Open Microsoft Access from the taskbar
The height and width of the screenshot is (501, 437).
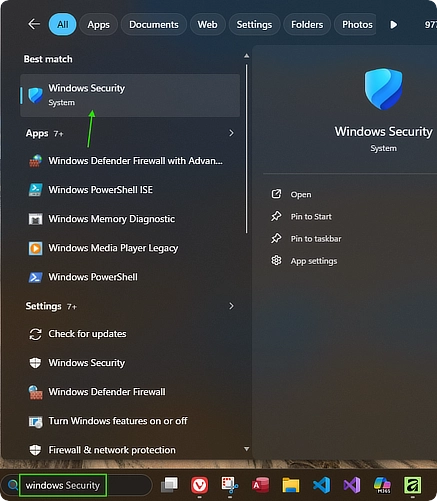[260, 485]
